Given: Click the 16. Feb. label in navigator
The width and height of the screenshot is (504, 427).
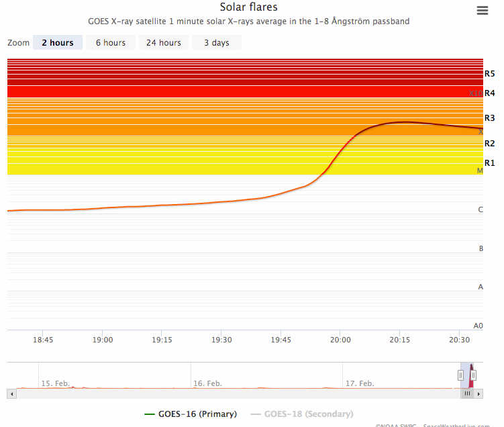Looking at the screenshot, I should (x=207, y=383).
